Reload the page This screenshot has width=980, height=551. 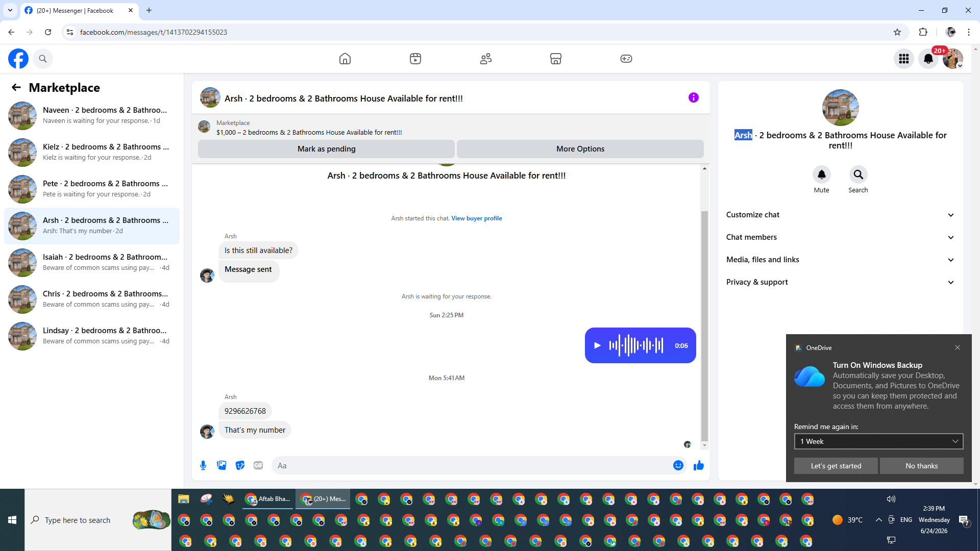[48, 32]
